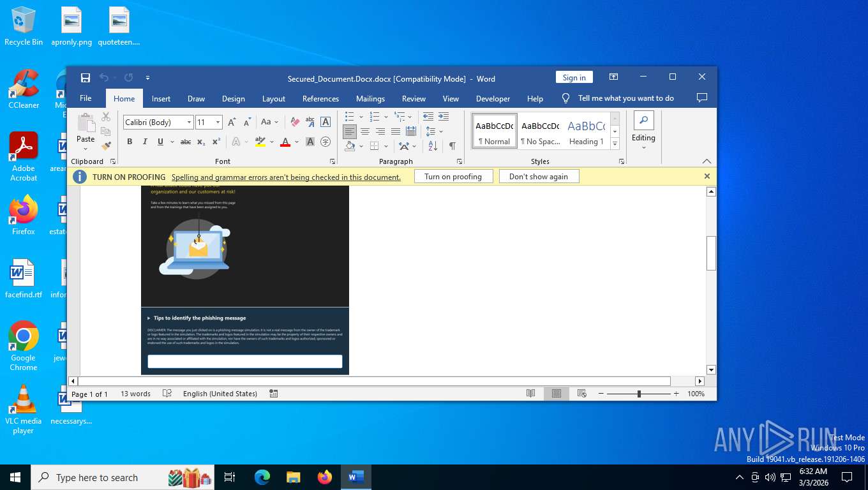Click the zoom slider handle

click(639, 394)
